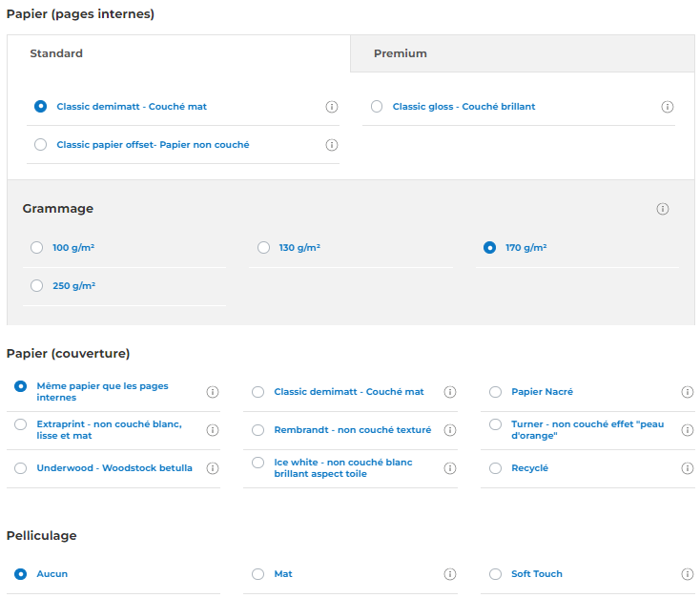Open info icon for Classic gloss paper
This screenshot has width=700, height=598.
coord(668,107)
